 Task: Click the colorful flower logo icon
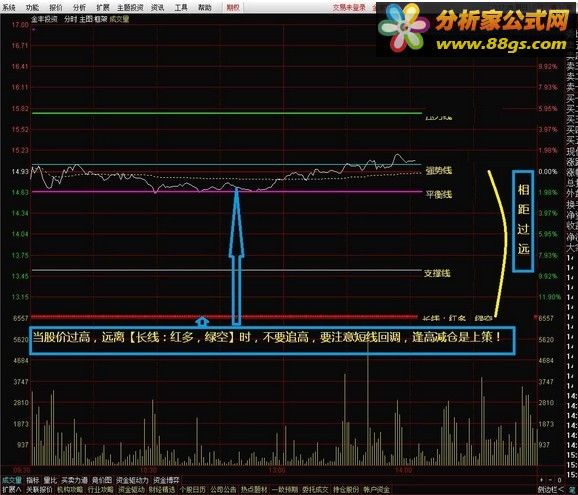(403, 28)
